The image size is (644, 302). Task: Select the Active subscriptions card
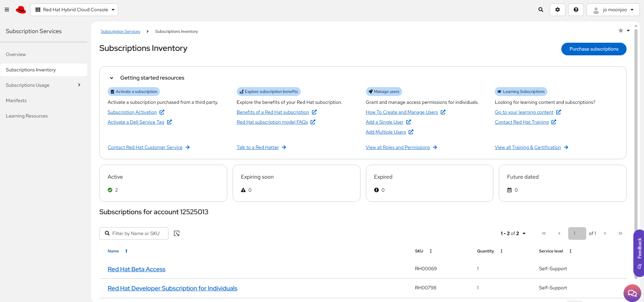coord(163,183)
